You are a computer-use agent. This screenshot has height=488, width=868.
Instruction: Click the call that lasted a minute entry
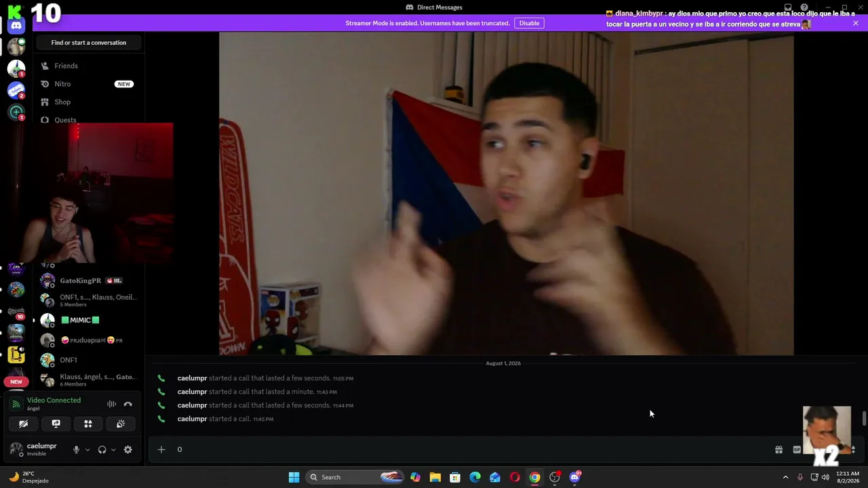click(257, 392)
